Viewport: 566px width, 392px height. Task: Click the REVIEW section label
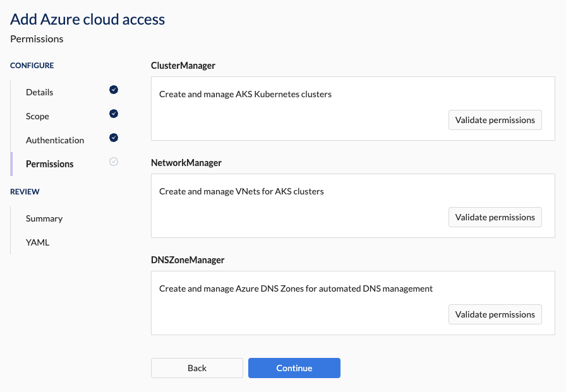25,191
